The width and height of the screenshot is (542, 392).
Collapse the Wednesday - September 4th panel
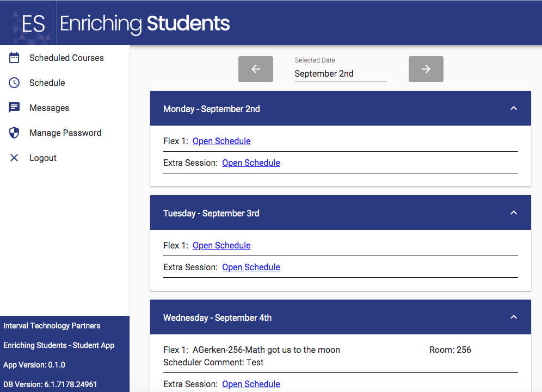click(513, 317)
